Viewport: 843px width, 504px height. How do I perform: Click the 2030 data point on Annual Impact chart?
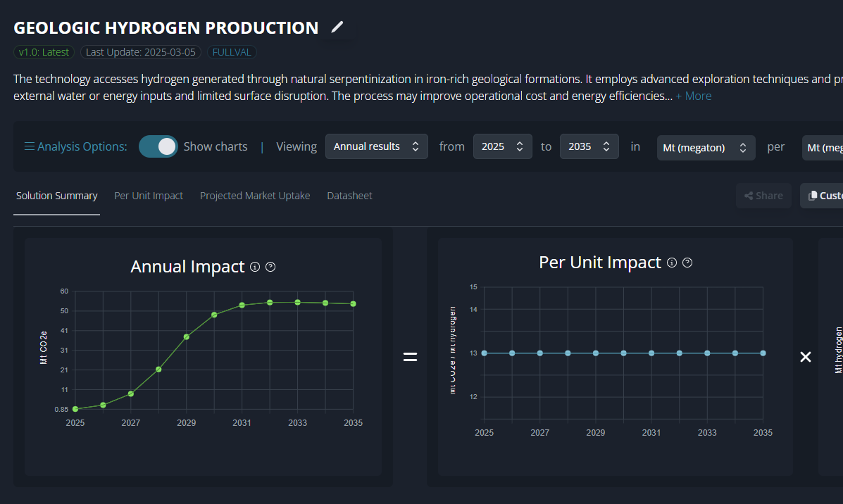coord(214,315)
